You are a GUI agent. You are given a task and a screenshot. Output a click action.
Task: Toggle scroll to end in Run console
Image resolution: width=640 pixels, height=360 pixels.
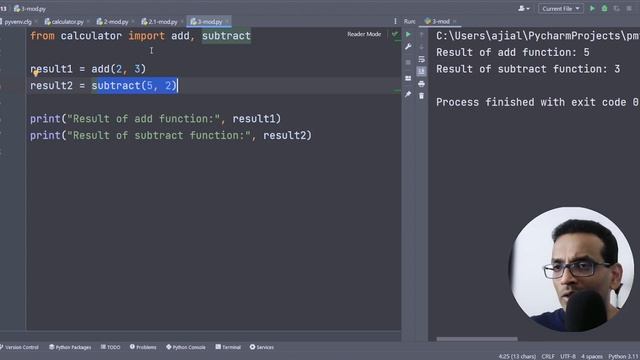(x=421, y=71)
